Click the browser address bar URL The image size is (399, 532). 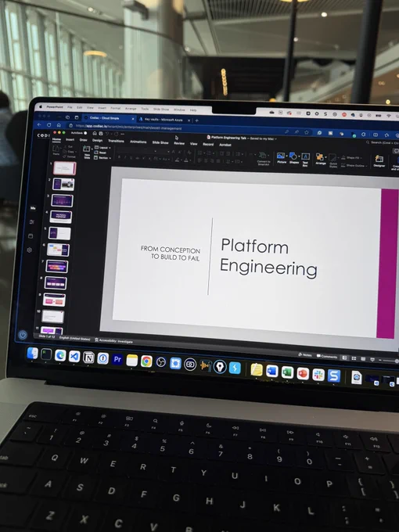129,128
